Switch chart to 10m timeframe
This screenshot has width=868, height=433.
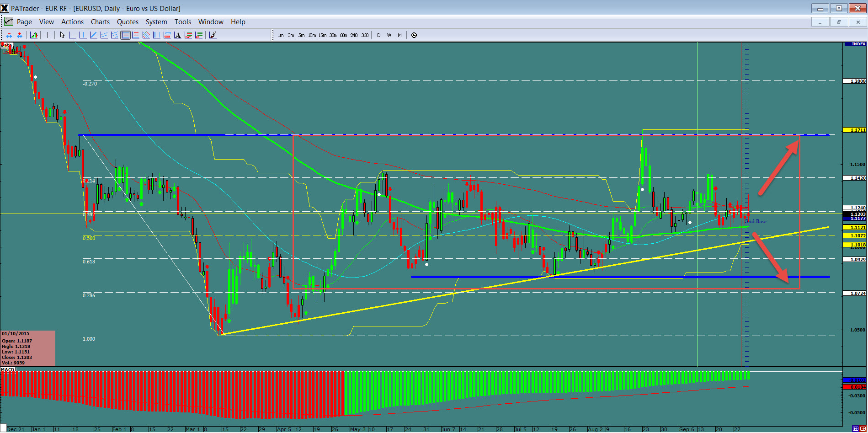[312, 35]
